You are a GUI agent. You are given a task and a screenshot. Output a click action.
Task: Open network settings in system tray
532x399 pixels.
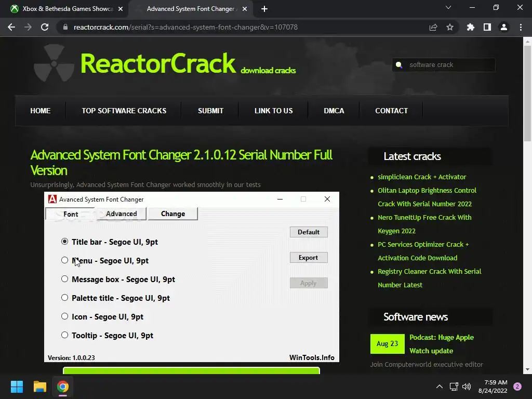tap(454, 387)
